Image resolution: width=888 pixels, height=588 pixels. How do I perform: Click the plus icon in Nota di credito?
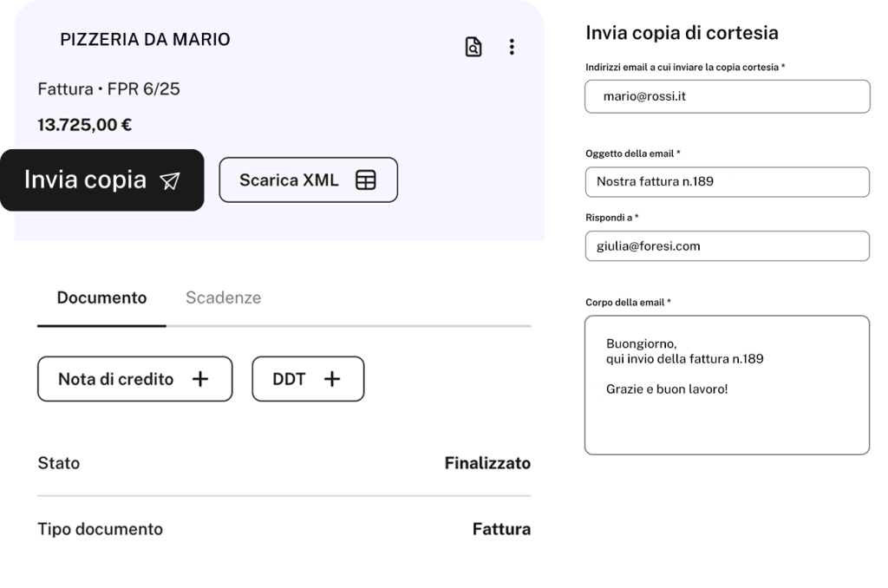click(x=200, y=379)
